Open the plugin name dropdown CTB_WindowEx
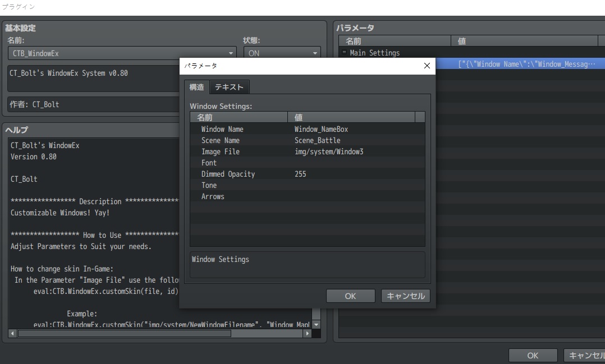The image size is (605, 364). [122, 53]
